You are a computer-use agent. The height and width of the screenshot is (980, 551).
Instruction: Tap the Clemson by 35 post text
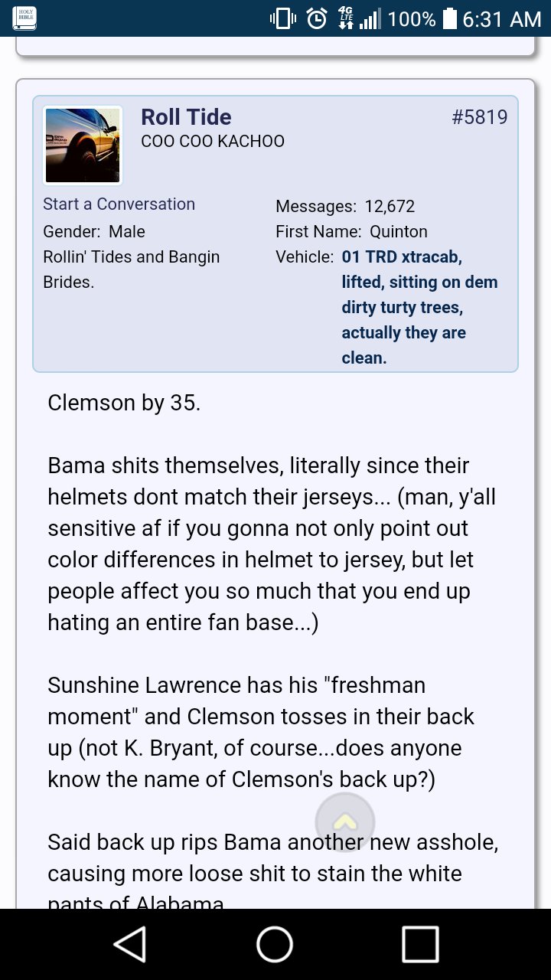tap(124, 403)
